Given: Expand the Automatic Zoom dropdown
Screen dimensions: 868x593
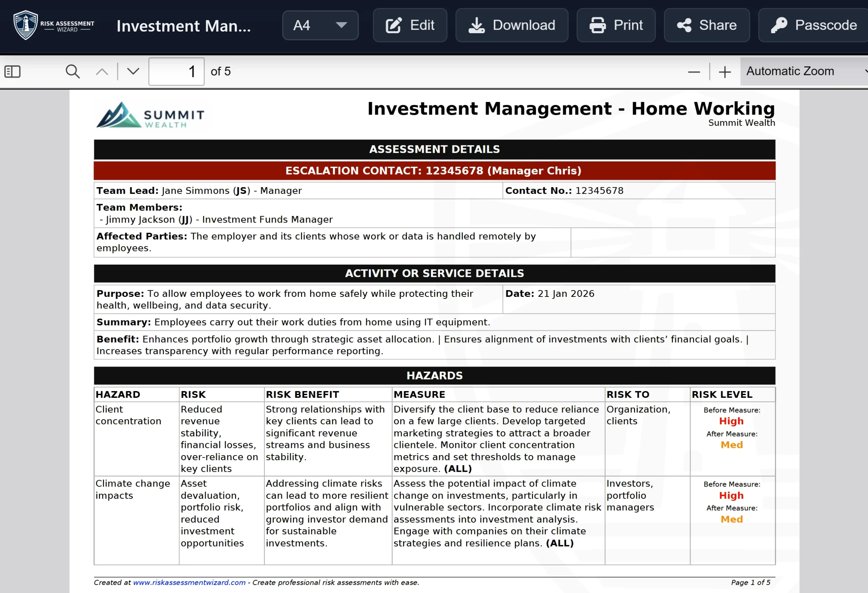Looking at the screenshot, I should (x=803, y=71).
